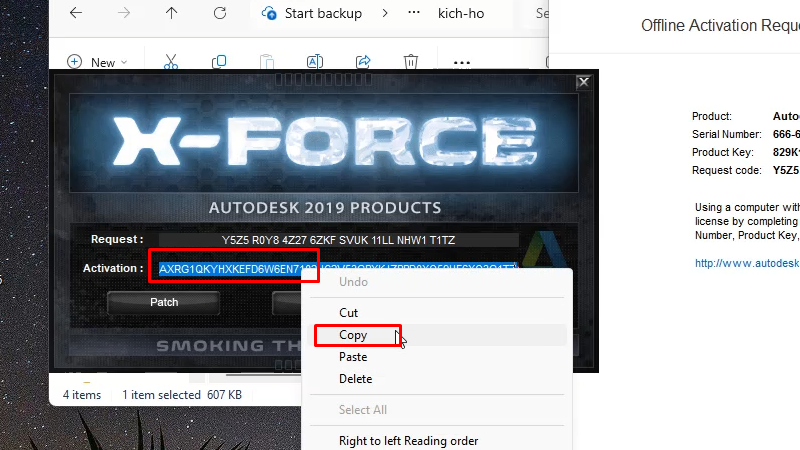800x450 pixels.
Task: Open the breadcrumb ellipsis before kich-ho
Action: (413, 14)
